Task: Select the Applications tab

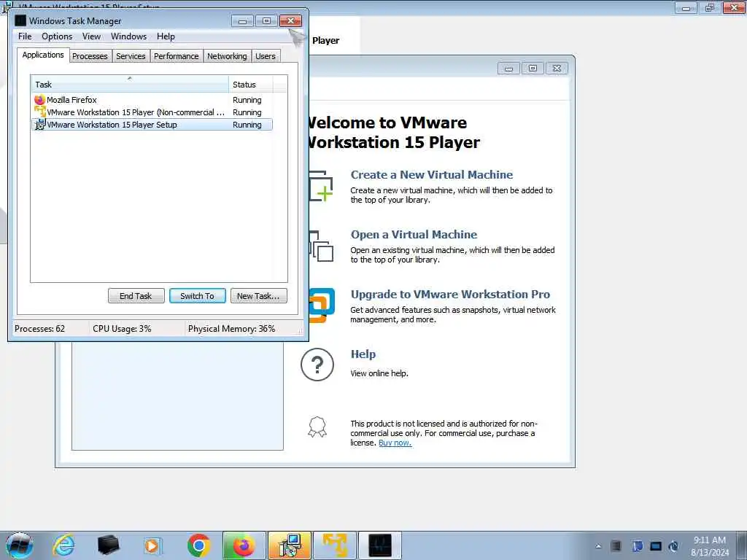Action: click(x=43, y=55)
